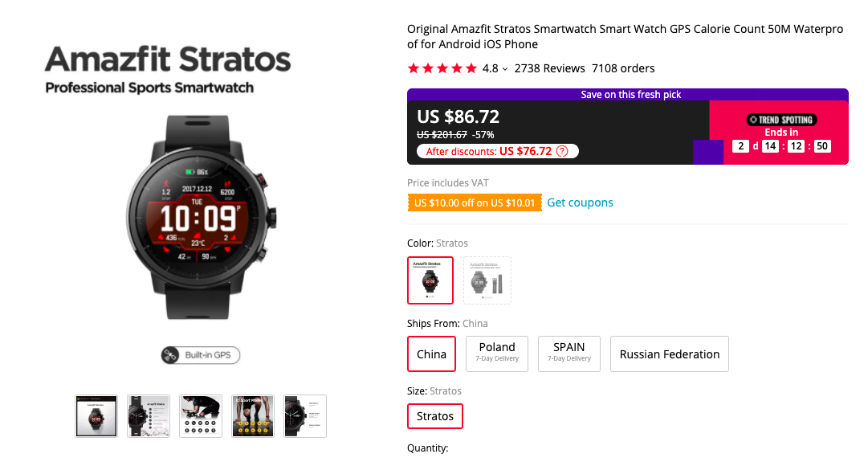
Task: Select the second Stratos color variant thumbnail
Action: point(487,280)
